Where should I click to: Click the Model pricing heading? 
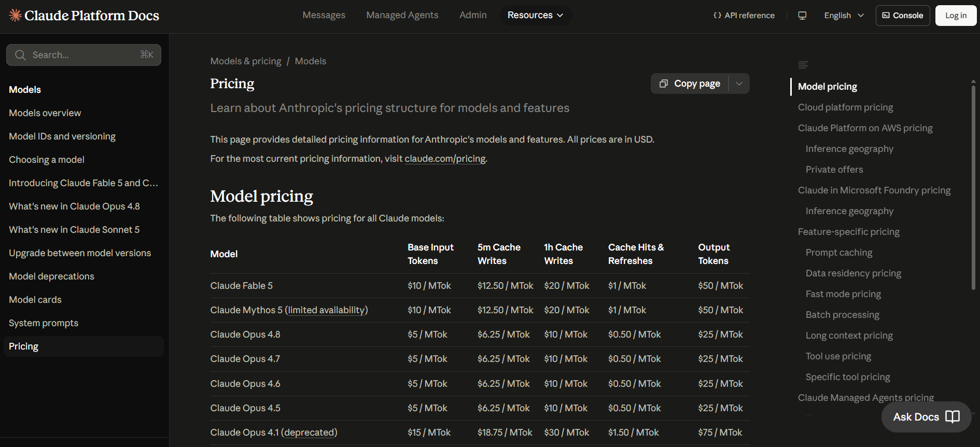pos(261,196)
